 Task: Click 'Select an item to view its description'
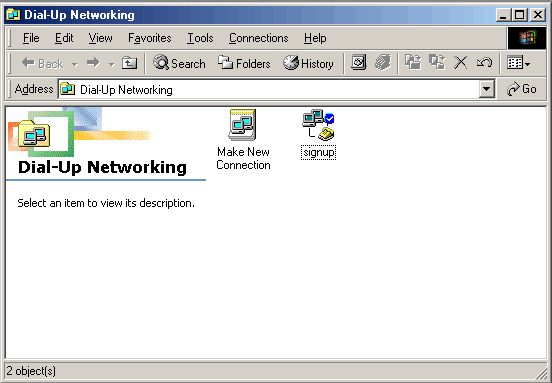106,203
